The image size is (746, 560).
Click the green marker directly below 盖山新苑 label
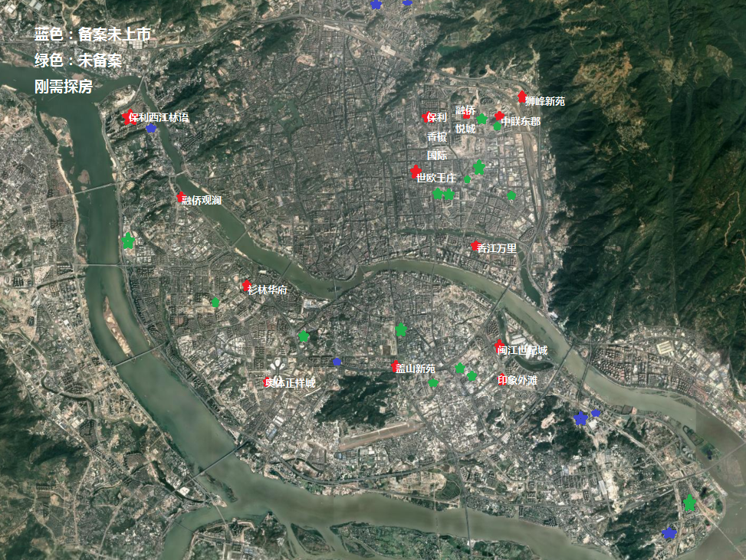click(x=433, y=383)
